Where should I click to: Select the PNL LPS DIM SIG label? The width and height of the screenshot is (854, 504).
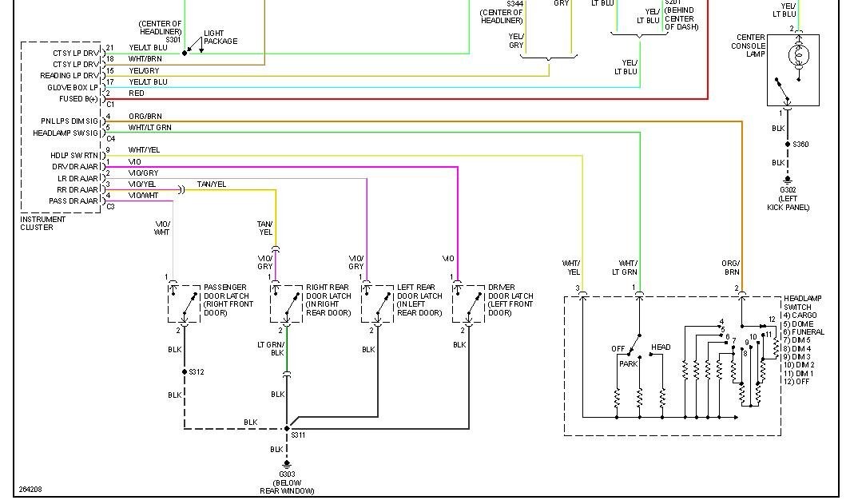click(70, 121)
